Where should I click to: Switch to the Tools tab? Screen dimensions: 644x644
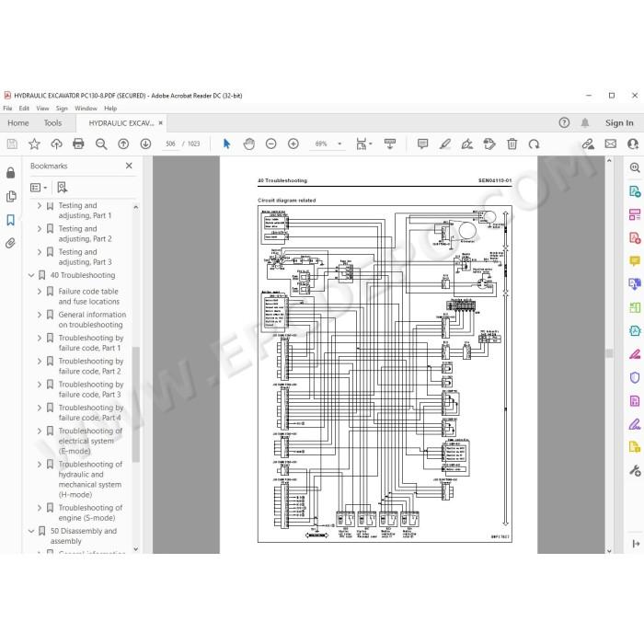coord(52,122)
